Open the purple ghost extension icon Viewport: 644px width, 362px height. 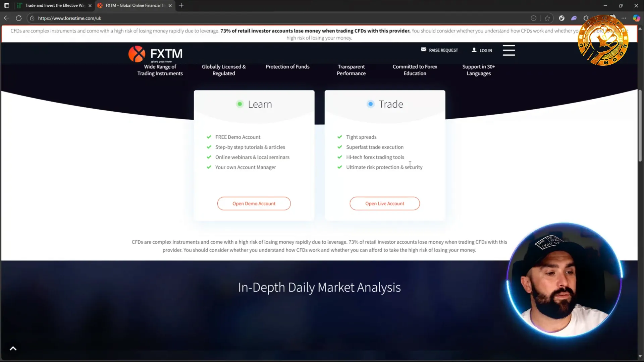click(x=574, y=18)
